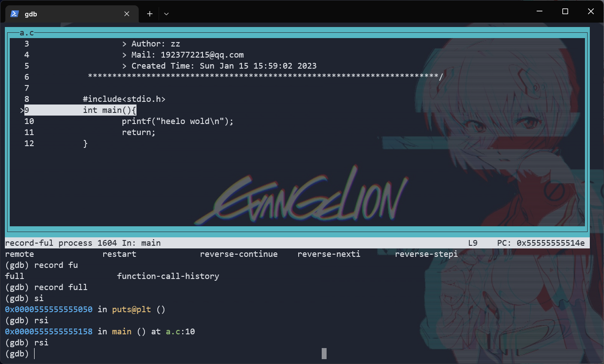Click the a.c source window title
Viewport: 604px width, 364px height.
pos(27,32)
